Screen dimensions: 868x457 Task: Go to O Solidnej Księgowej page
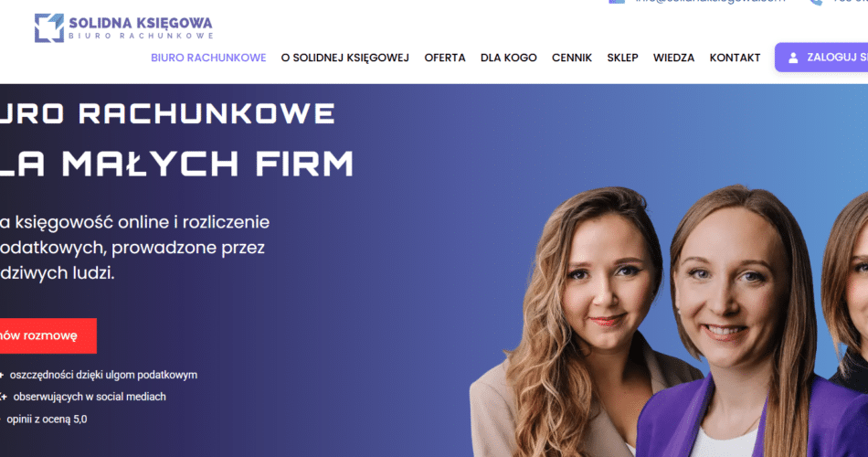(x=344, y=58)
